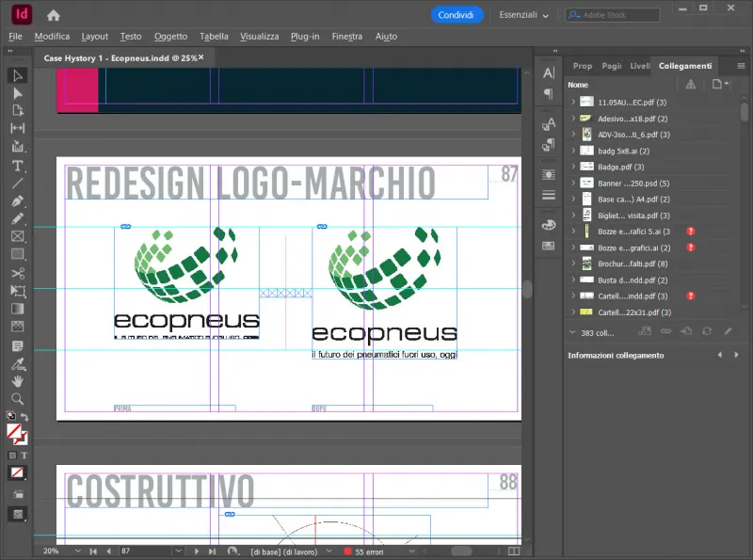Select the Pen tool
The image size is (753, 560).
click(18, 201)
